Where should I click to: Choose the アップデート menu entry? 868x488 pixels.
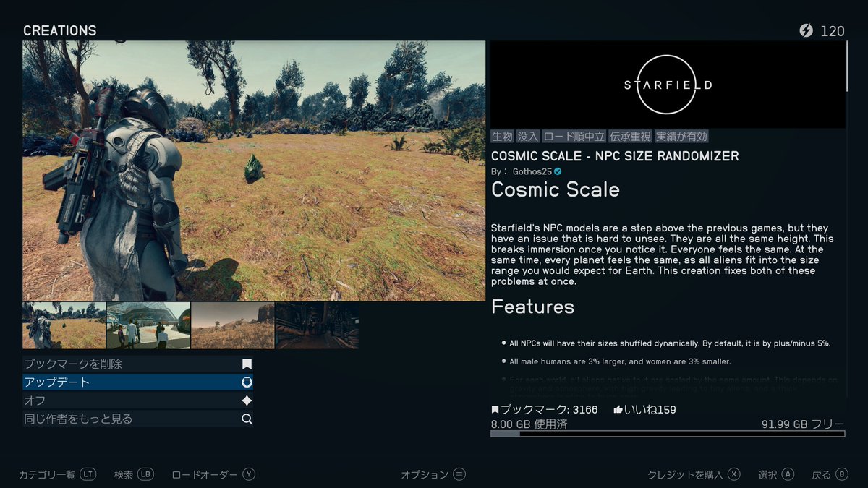point(138,382)
